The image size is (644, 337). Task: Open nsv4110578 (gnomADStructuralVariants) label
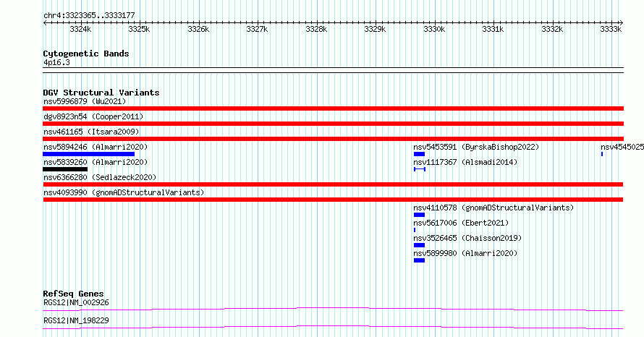tap(493, 208)
